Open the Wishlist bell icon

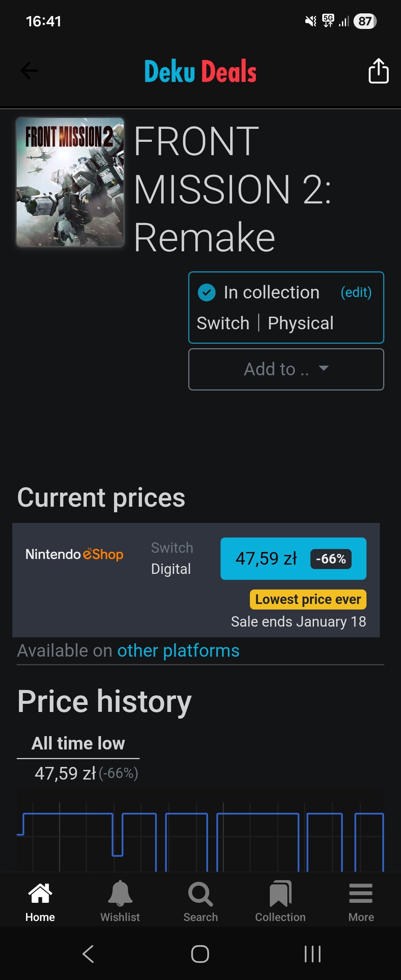point(120,893)
